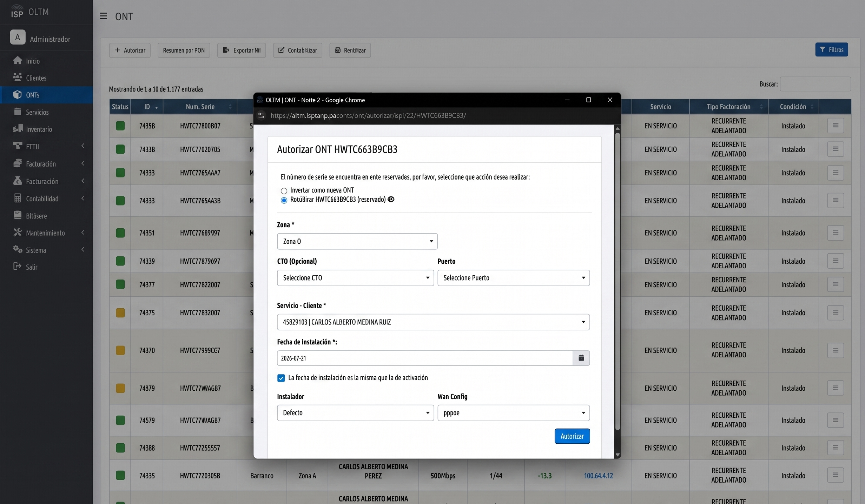Click the Administrador avatar icon
Viewport: 865px width, 504px height.
(18, 37)
